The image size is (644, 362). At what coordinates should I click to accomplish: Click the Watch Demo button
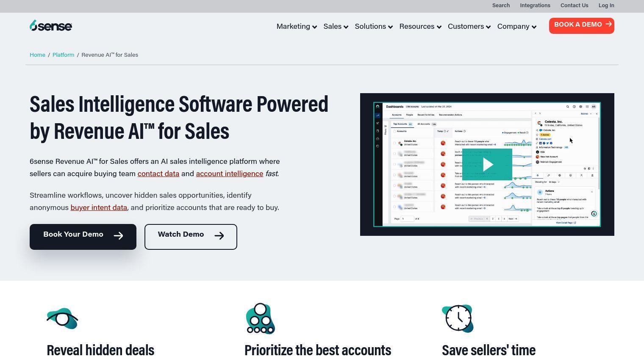(191, 237)
